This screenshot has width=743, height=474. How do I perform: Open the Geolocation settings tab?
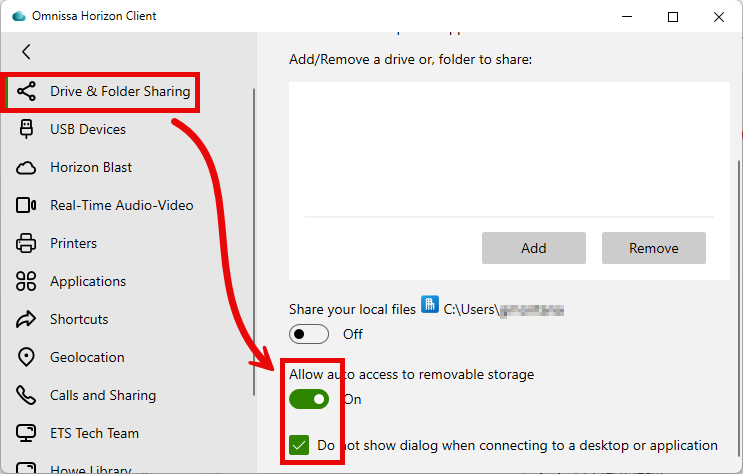[87, 357]
